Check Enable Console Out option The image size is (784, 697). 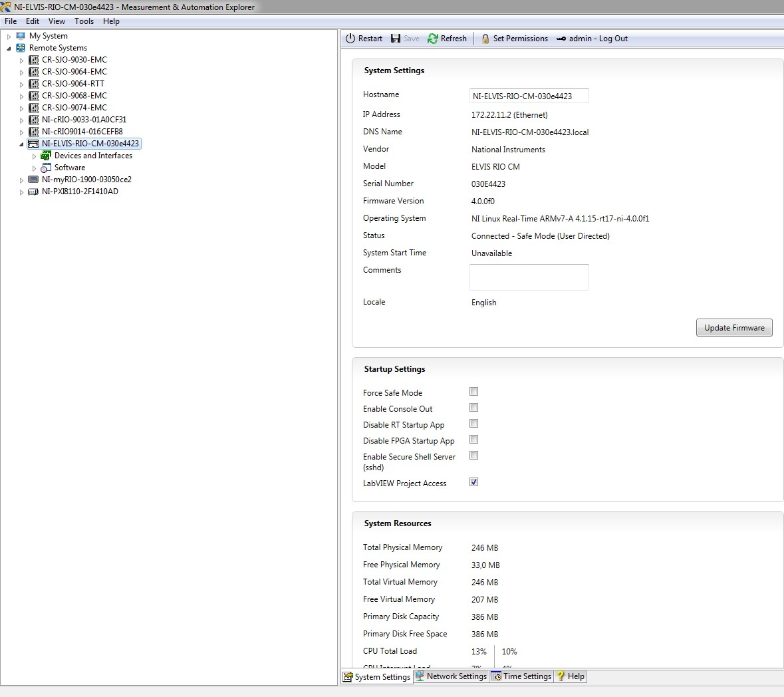click(x=474, y=408)
